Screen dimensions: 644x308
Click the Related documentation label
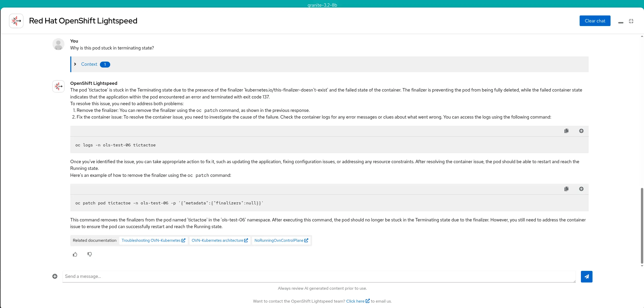pos(95,240)
